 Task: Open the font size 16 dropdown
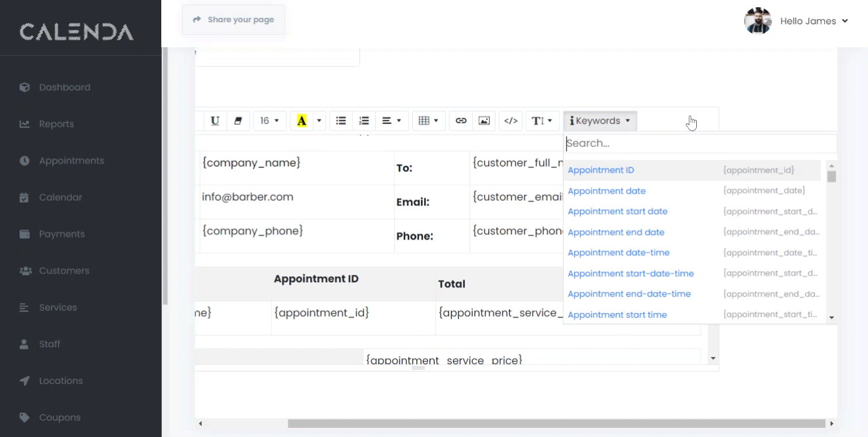click(269, 121)
